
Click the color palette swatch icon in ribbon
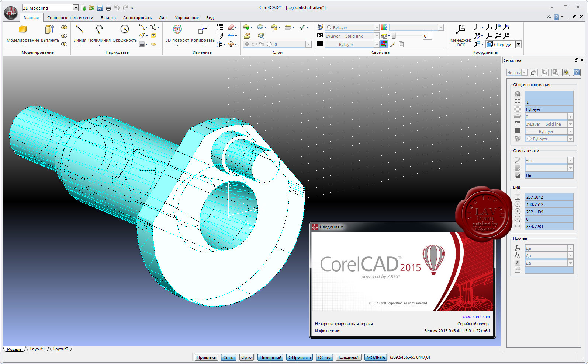click(384, 27)
